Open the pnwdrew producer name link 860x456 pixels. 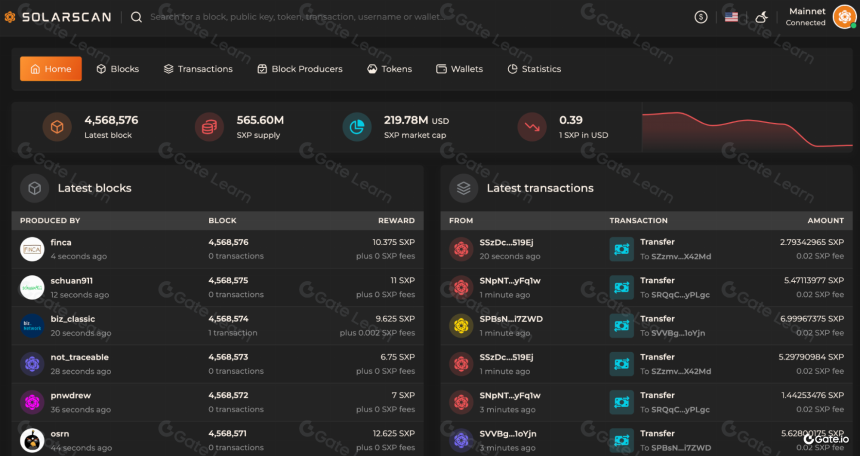[x=71, y=396]
